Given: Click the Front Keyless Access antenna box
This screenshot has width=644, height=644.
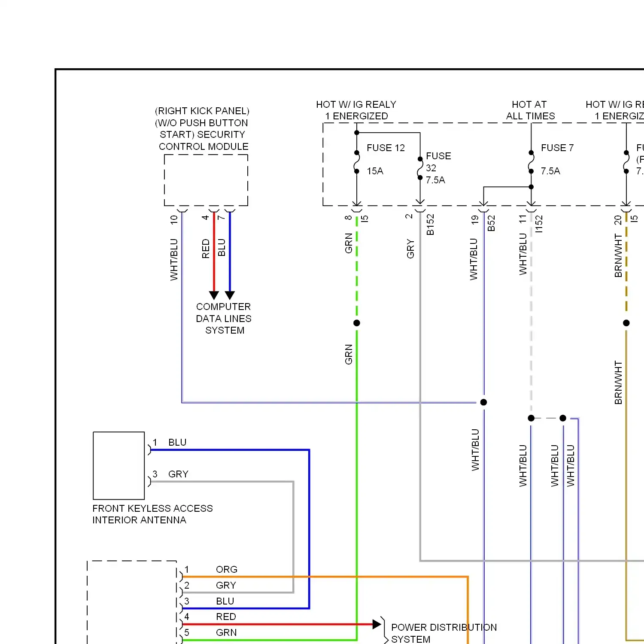Looking at the screenshot, I should [119, 465].
